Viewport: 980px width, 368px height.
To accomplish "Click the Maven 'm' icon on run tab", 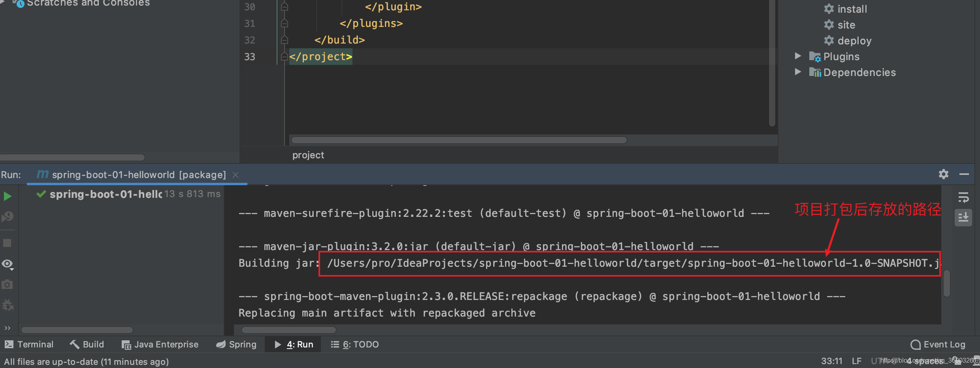I will click(x=43, y=174).
